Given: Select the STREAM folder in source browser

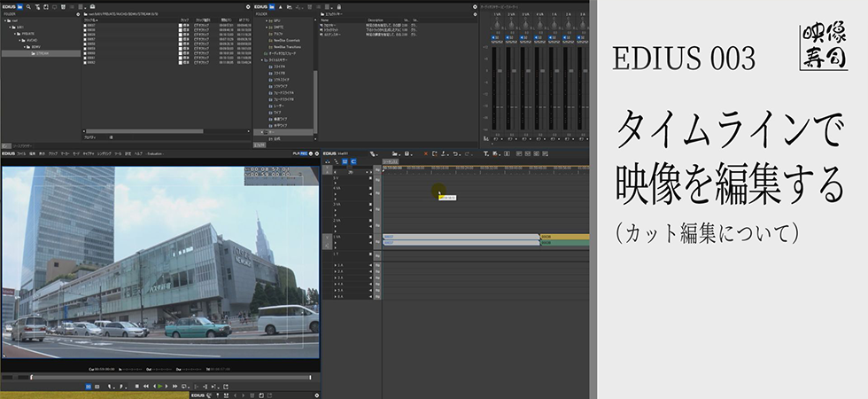Looking at the screenshot, I should point(43,54).
